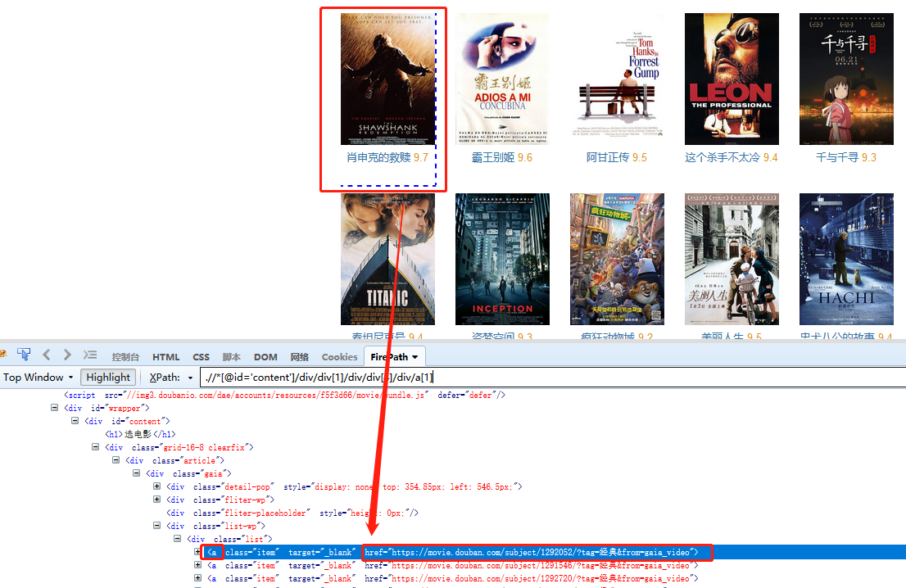Collapse the list-wp div node
This screenshot has height=588, width=906.
click(x=156, y=525)
